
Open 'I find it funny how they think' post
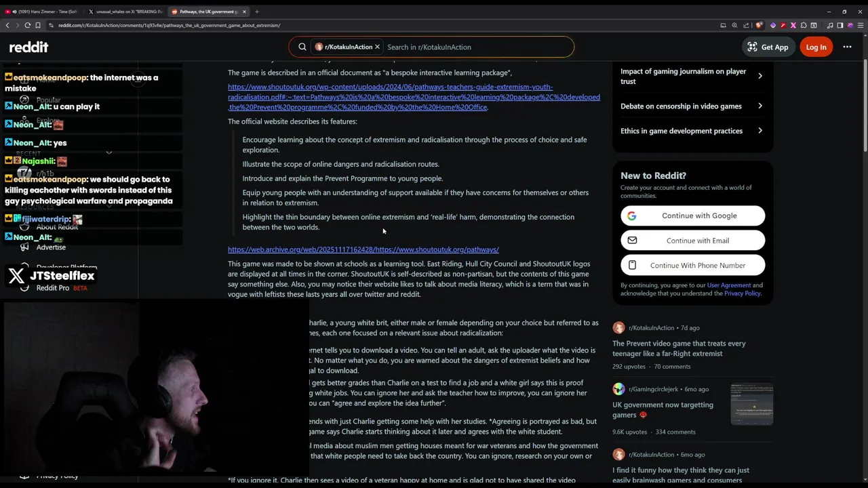(x=681, y=475)
